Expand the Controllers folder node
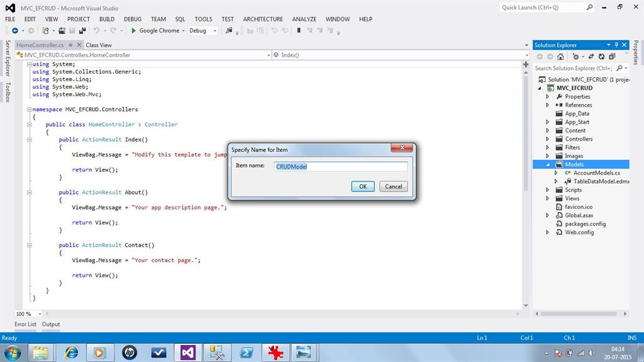 (x=548, y=139)
